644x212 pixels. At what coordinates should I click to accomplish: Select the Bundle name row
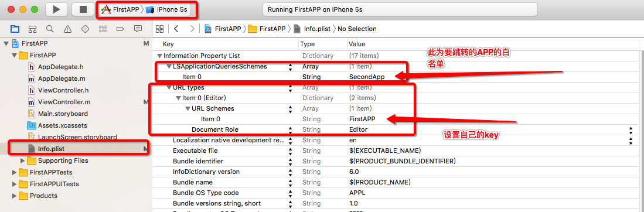coord(396,182)
